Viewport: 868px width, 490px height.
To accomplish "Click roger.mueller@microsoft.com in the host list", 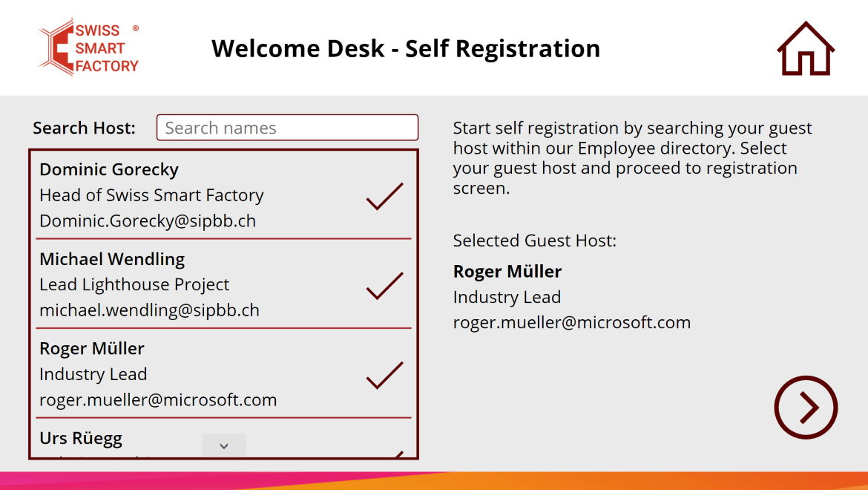I will click(x=158, y=399).
